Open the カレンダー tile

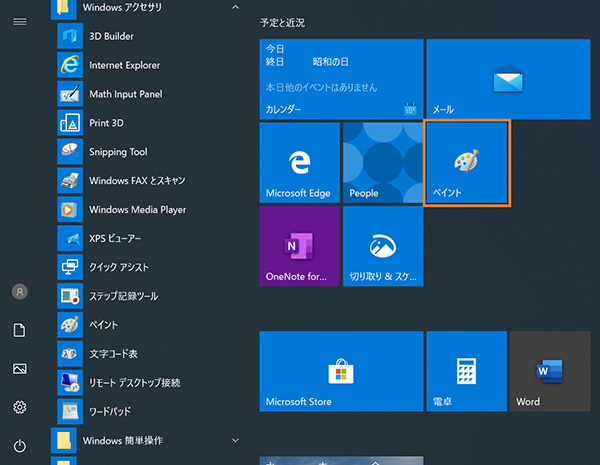(x=341, y=79)
